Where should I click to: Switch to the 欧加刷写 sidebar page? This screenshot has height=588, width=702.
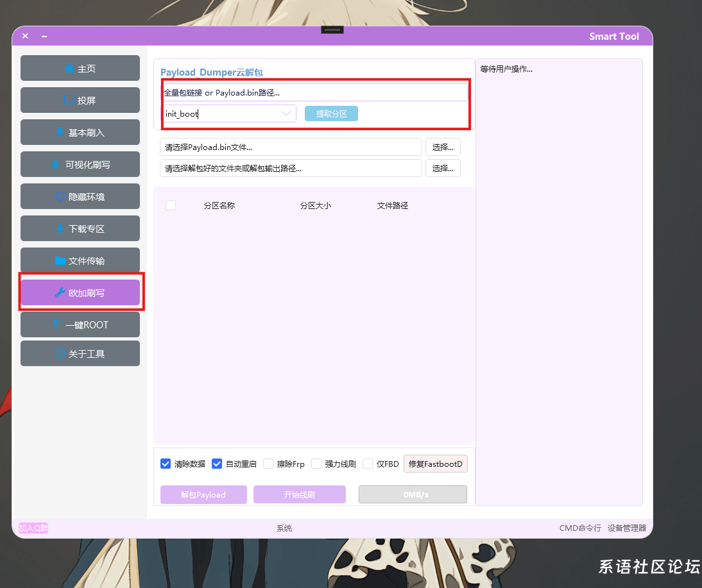click(80, 292)
